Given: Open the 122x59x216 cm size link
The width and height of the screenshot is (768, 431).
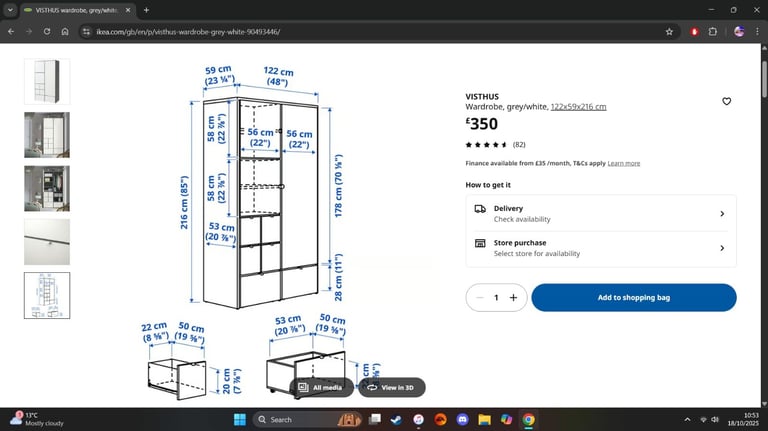Looking at the screenshot, I should click(578, 107).
